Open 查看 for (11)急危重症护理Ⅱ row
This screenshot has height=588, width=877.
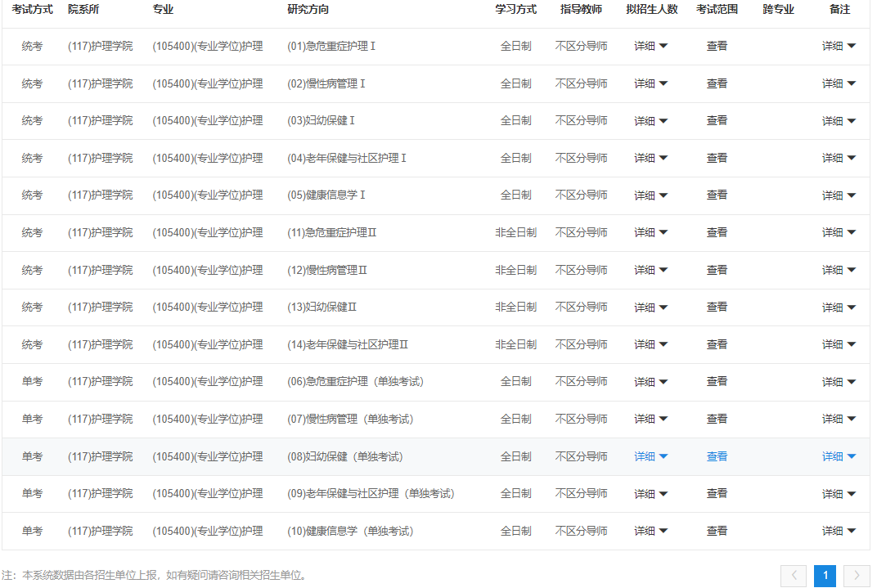[717, 232]
